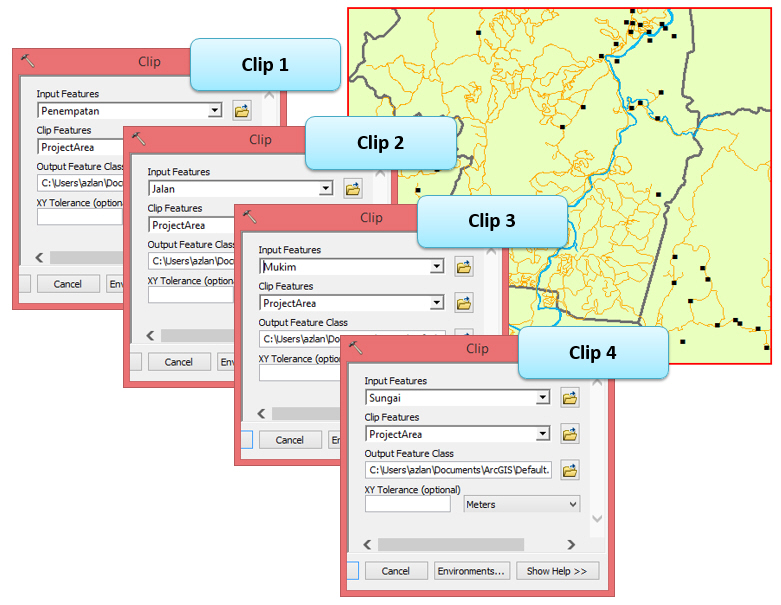Click hammer tool icon in Mukim Clip title bar

250,217
